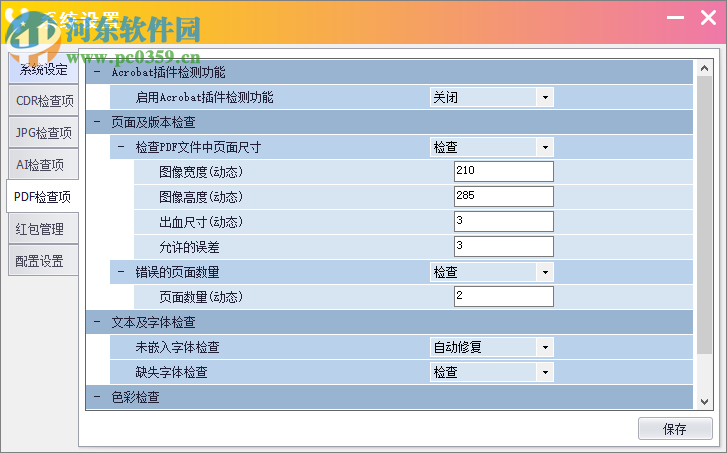Click the 缺失字体检查 label

[x=171, y=372]
